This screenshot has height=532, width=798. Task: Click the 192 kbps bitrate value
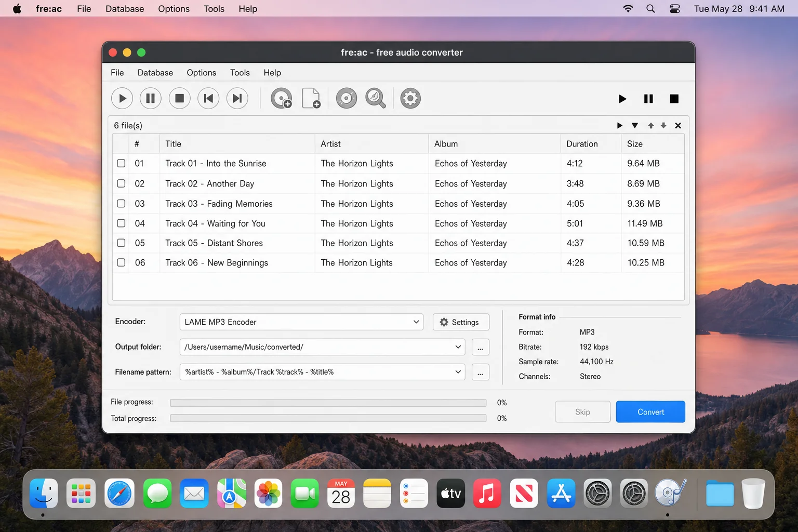tap(594, 347)
